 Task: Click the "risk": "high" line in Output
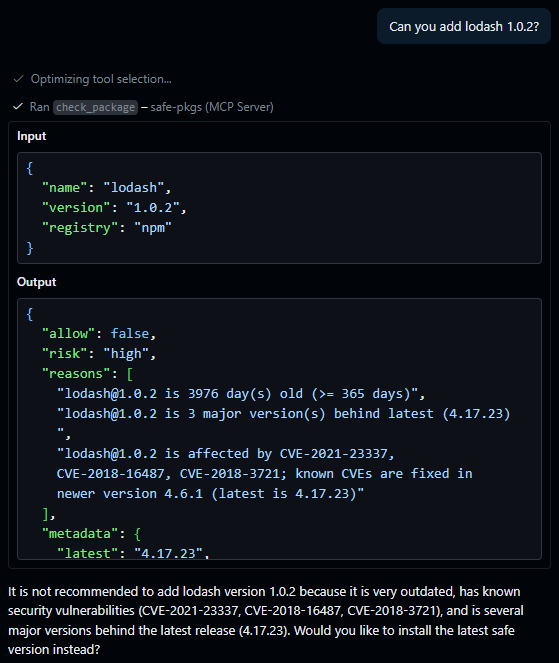point(99,353)
